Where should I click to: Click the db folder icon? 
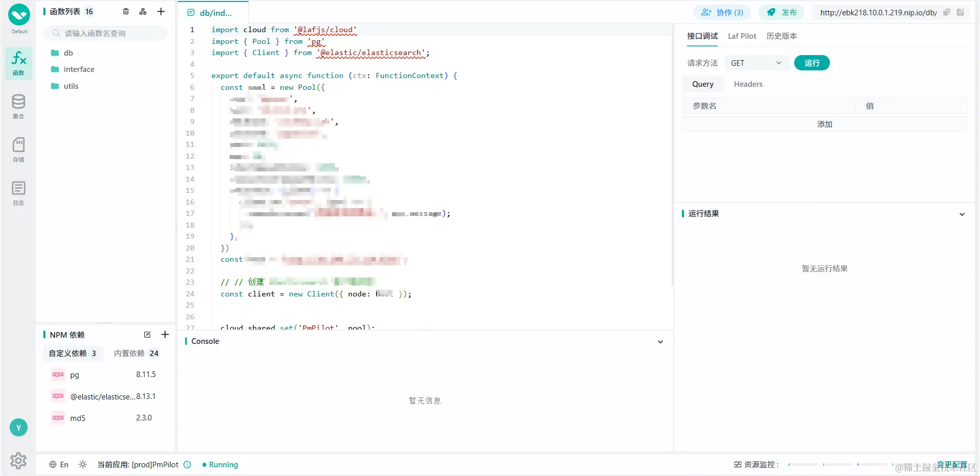pyautogui.click(x=55, y=53)
